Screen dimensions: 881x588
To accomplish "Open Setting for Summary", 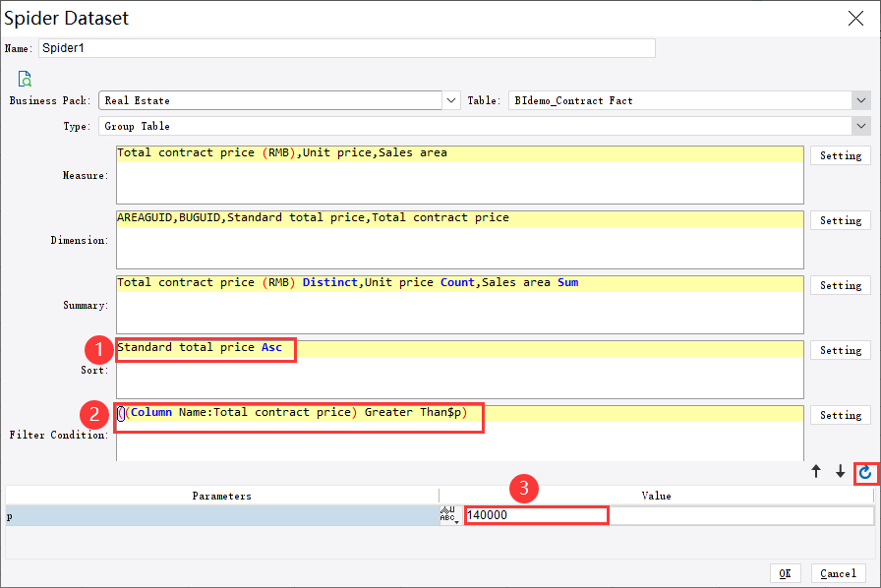I will [841, 285].
